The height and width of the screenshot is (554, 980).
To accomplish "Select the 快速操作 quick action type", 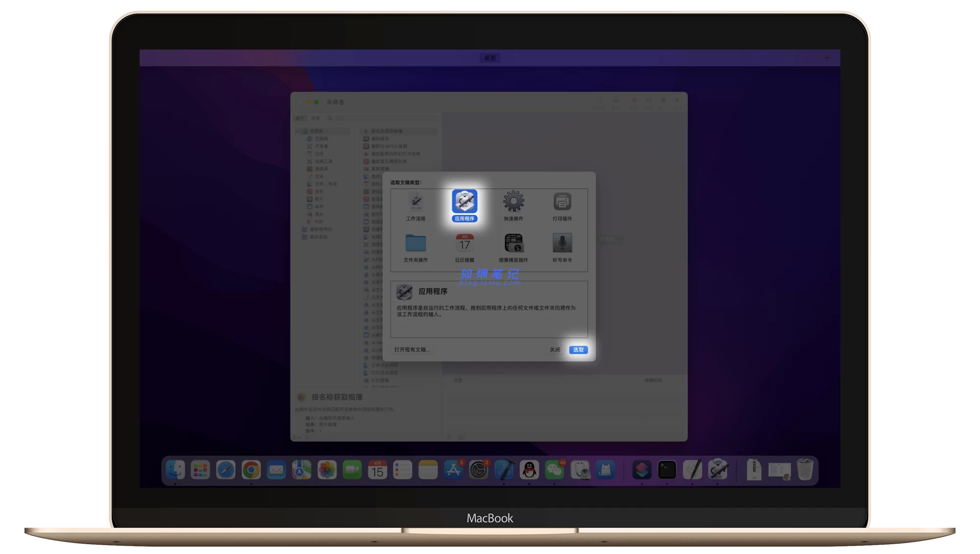I will (x=514, y=206).
